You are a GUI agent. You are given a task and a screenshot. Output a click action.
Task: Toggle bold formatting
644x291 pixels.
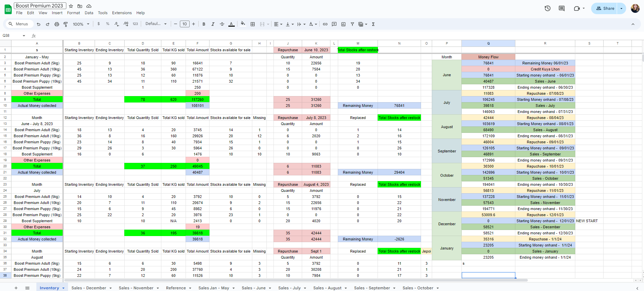click(x=204, y=24)
